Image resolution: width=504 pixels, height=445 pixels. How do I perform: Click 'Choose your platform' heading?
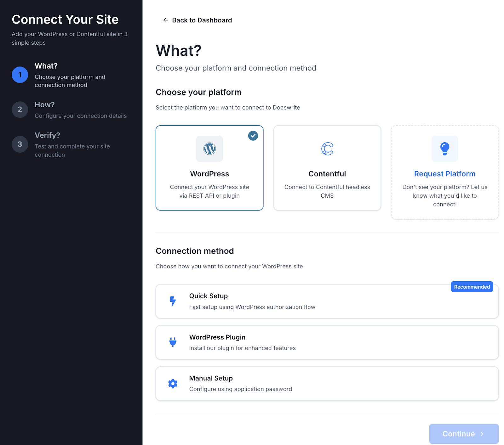(198, 92)
